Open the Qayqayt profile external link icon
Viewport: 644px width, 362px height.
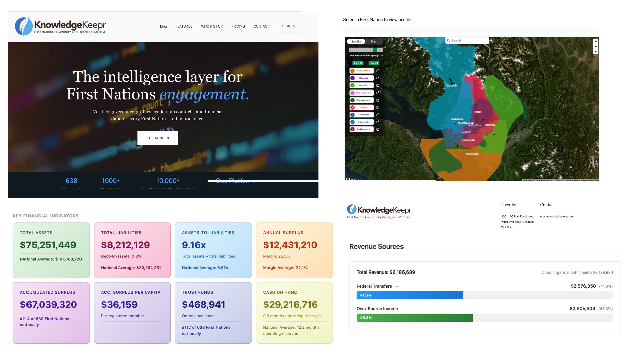click(x=378, y=78)
